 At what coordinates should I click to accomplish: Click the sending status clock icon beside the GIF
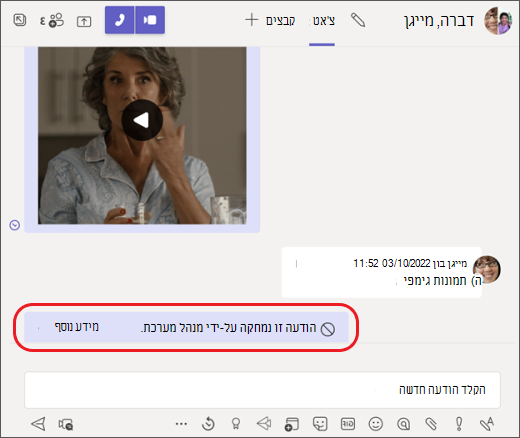coord(15,225)
